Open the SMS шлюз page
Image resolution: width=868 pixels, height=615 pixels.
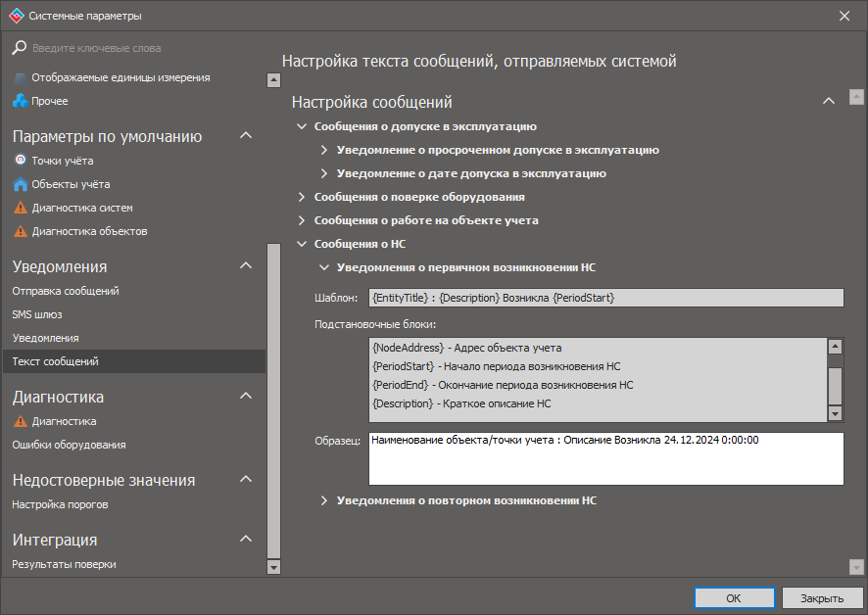click(37, 314)
